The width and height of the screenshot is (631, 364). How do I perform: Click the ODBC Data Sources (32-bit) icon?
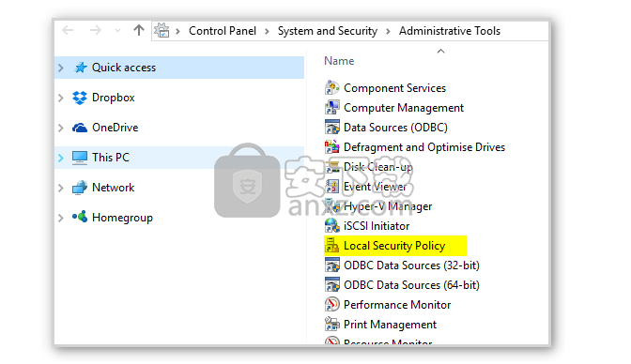(x=332, y=265)
